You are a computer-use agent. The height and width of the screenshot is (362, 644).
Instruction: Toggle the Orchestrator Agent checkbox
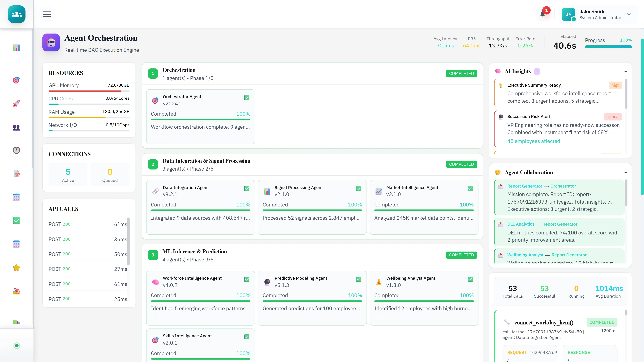247,98
